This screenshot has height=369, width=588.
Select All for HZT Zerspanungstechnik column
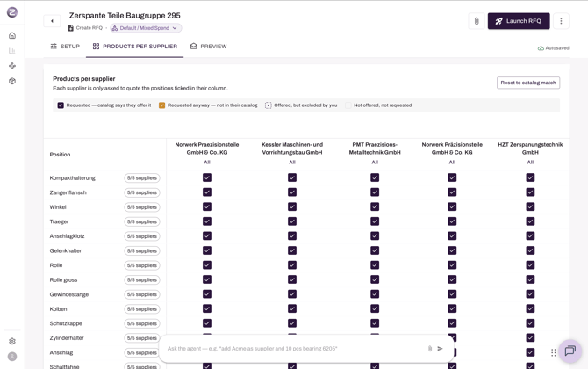530,163
